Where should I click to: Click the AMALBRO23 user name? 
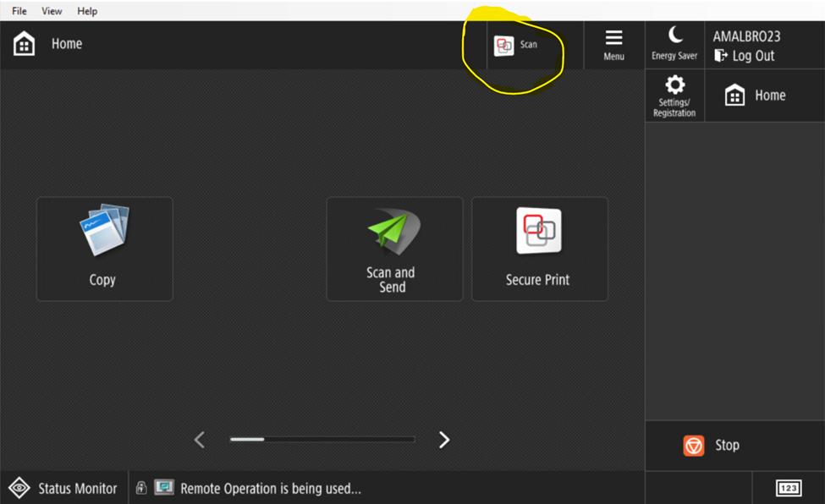[746, 36]
